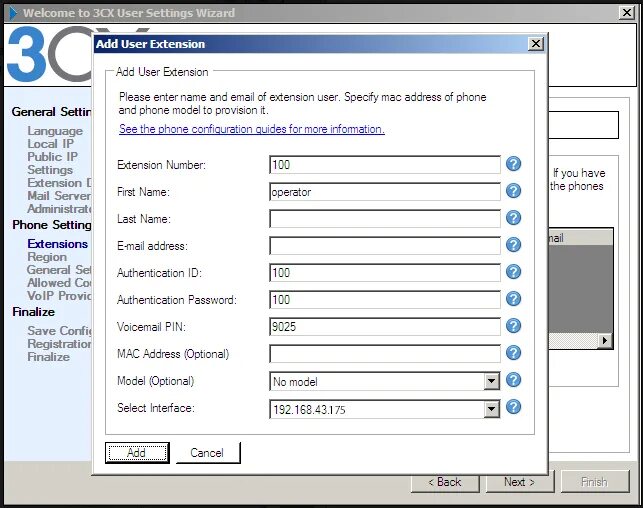The width and height of the screenshot is (643, 508).
Task: Click the Settings step in sidebar
Action: [50, 170]
